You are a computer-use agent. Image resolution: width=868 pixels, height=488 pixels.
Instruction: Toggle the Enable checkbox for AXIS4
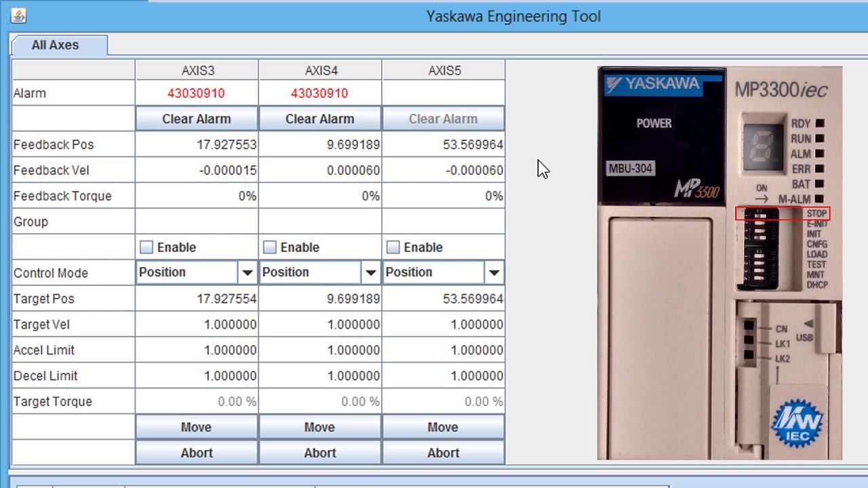(270, 247)
